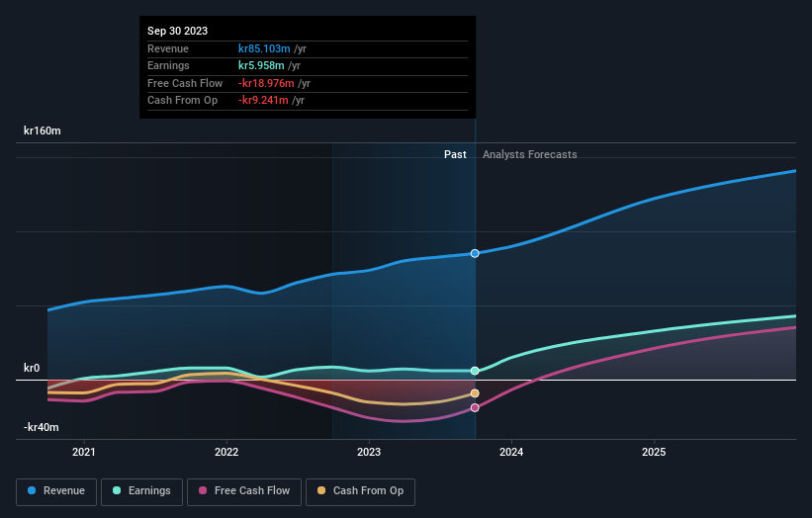Click the 2025 x-axis label
This screenshot has width=812, height=518.
[x=654, y=452]
